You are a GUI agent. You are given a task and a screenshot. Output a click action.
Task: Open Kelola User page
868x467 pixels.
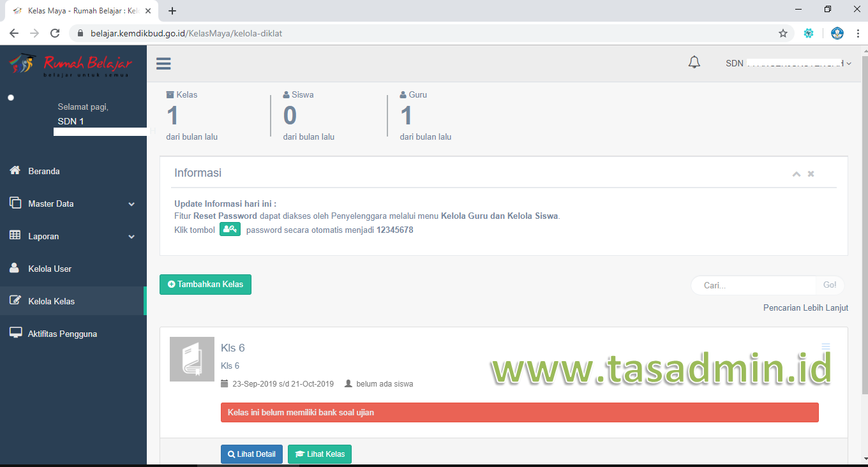(x=73, y=269)
